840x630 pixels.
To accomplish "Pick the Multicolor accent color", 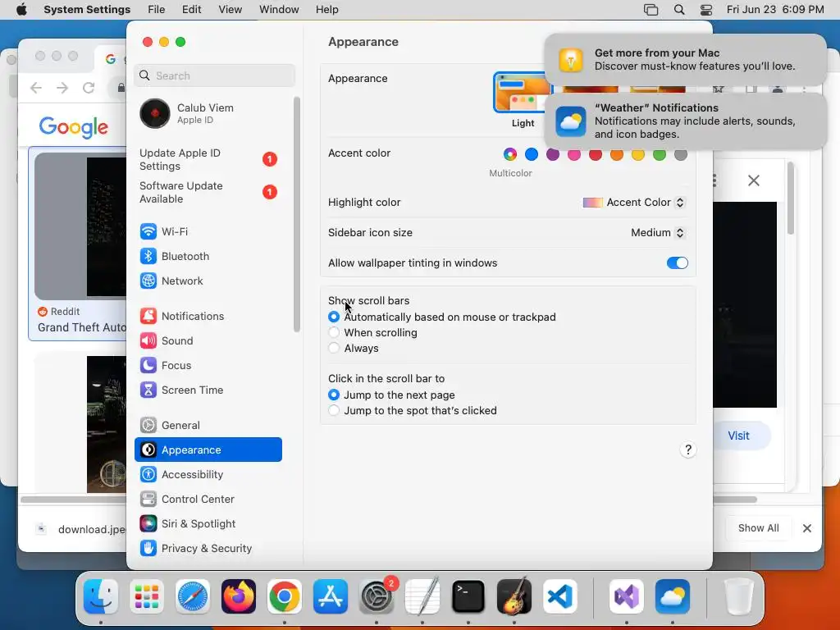I will point(510,155).
